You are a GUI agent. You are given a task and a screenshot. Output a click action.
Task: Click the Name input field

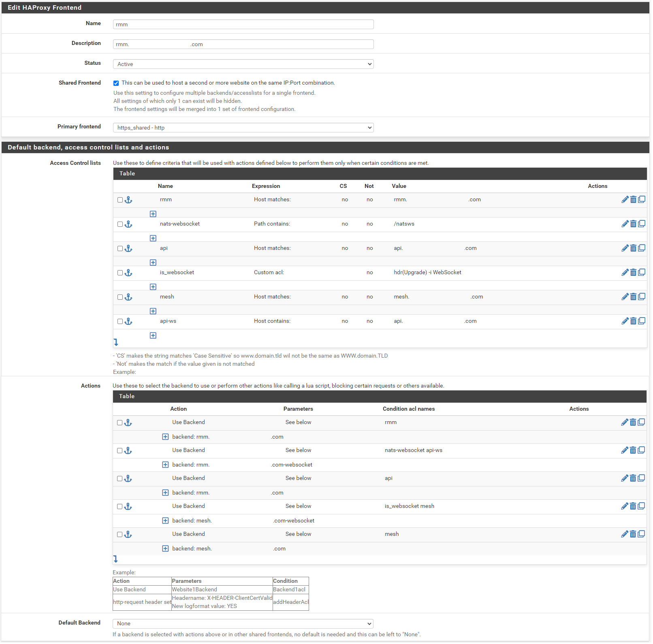coord(243,24)
